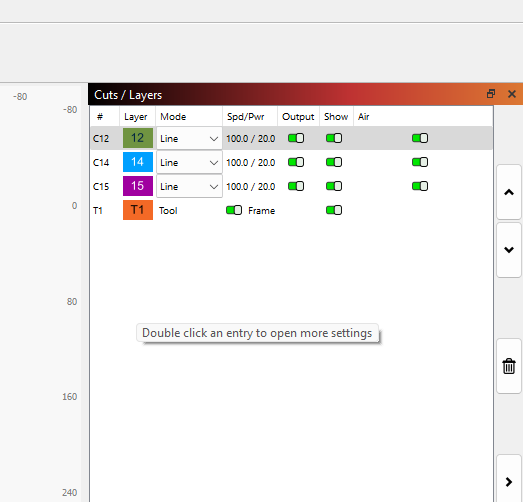
Task: Undock the Cuts / Layers panel
Action: coord(491,94)
